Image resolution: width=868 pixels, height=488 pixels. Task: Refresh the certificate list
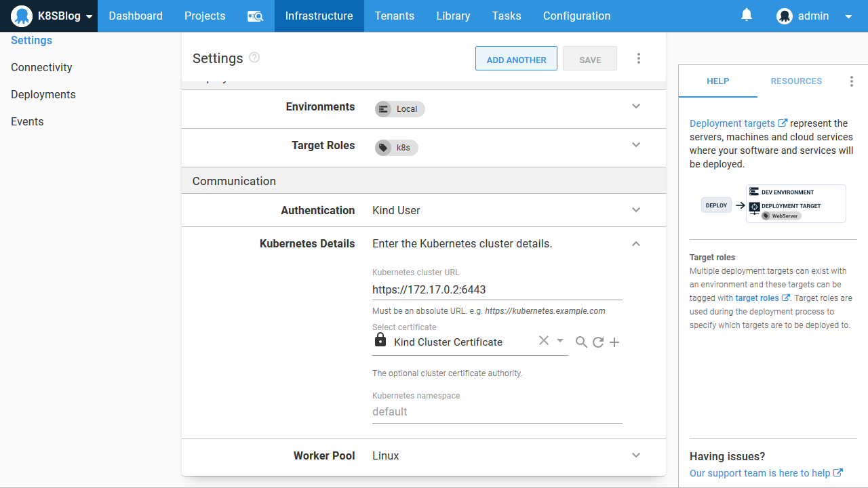[x=598, y=342]
